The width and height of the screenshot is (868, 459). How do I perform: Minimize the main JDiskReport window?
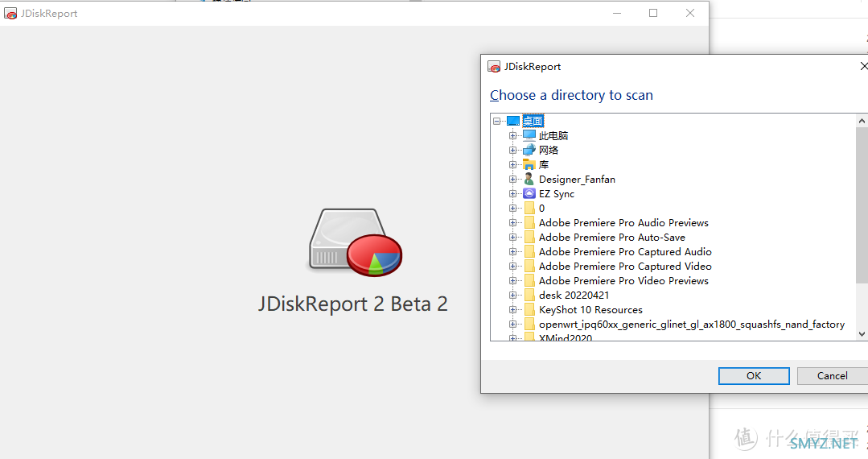point(617,14)
